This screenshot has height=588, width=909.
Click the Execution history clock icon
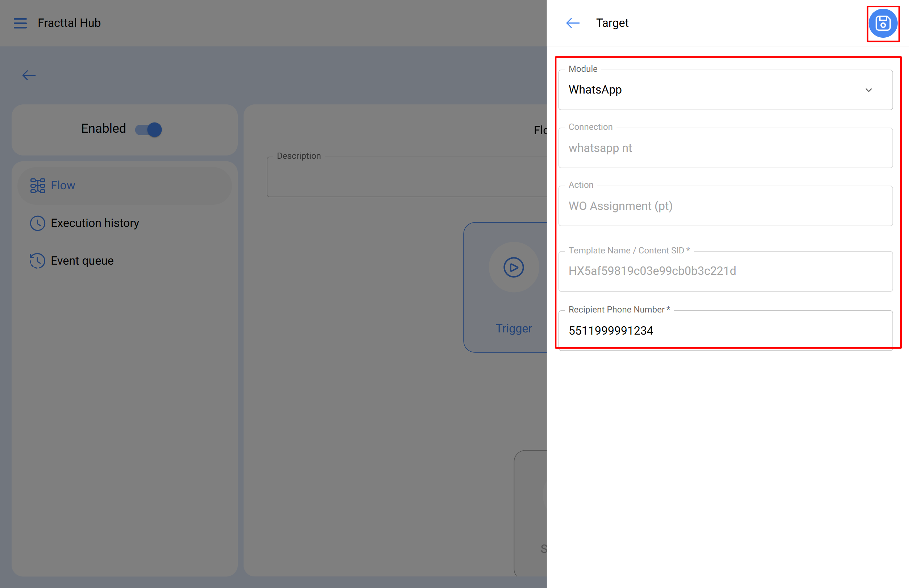(x=37, y=223)
